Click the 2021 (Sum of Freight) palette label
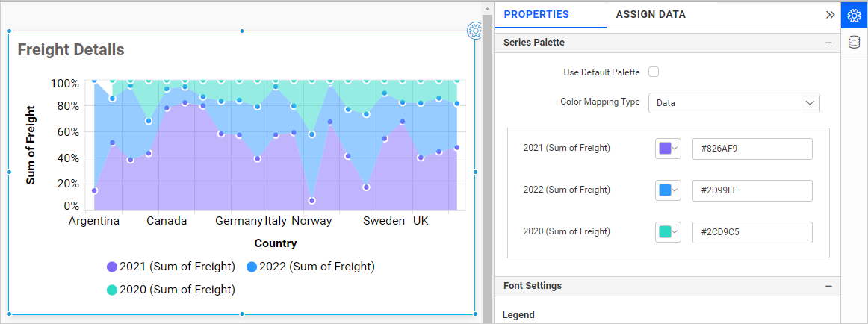Screen dimensions: 868x324 pos(567,148)
